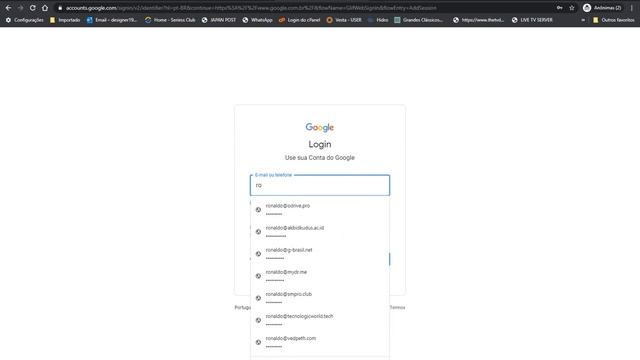Select the ronaldo@akbidkudus.ac.id suggestion
Viewport: 640px width, 360px height.
pos(320,231)
